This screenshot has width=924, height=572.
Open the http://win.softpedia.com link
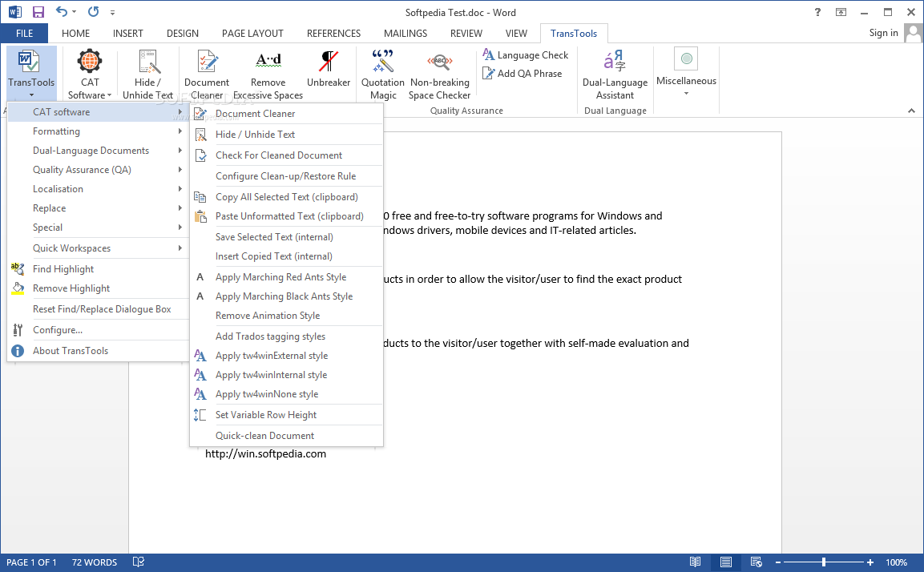265,453
